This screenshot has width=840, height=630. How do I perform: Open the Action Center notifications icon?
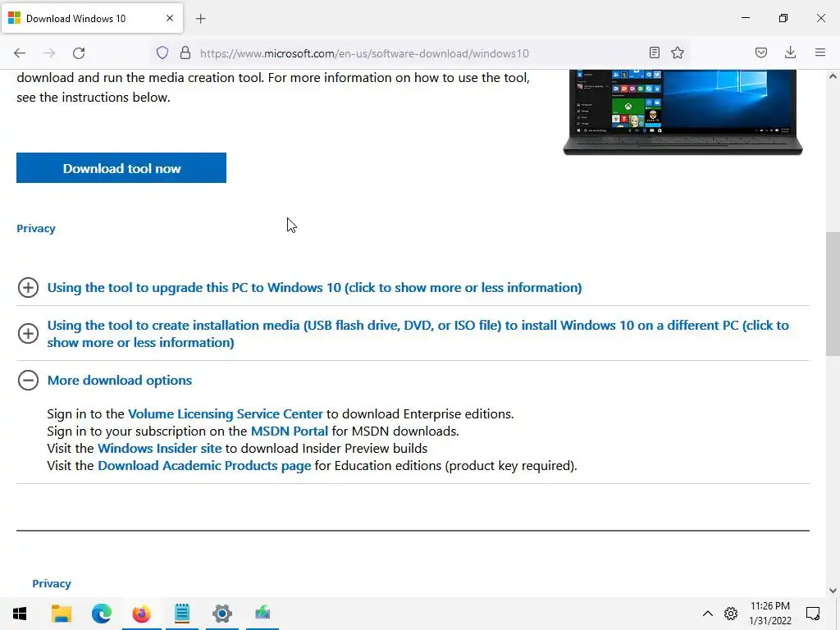click(x=813, y=614)
